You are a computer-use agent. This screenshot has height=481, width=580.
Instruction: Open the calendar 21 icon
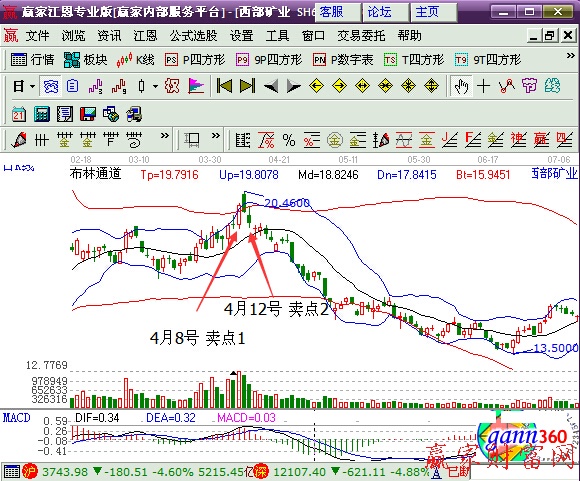coord(18,114)
